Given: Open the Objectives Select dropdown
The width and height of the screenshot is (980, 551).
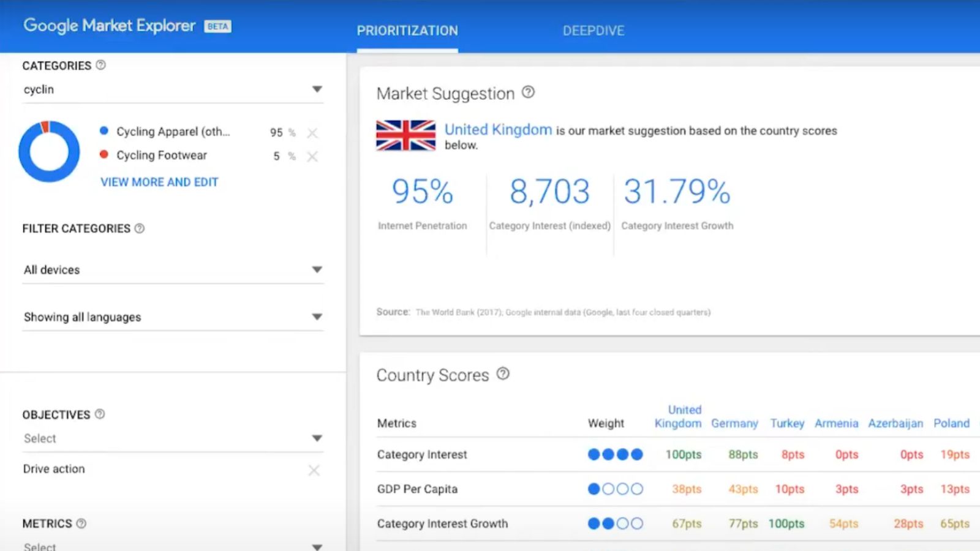Looking at the screenshot, I should pos(173,438).
